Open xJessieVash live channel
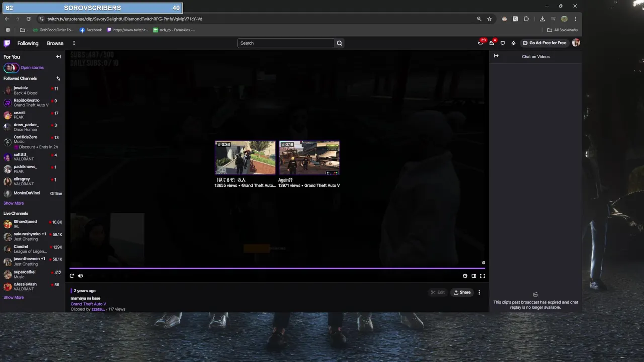 pyautogui.click(x=32, y=287)
